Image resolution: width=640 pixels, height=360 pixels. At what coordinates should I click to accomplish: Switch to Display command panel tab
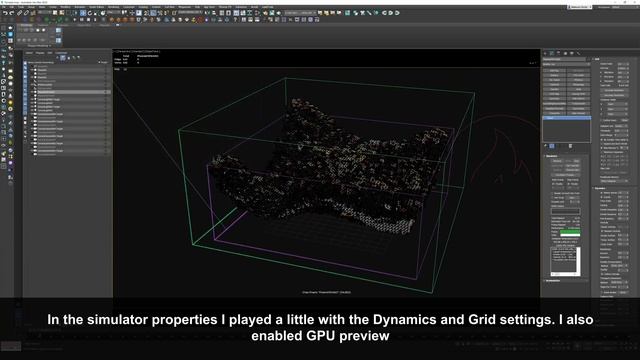572,53
